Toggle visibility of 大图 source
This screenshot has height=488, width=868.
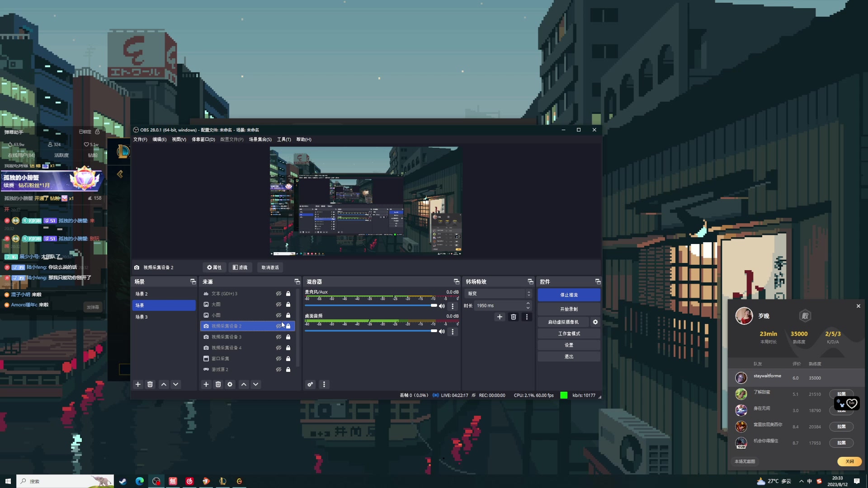click(x=278, y=305)
